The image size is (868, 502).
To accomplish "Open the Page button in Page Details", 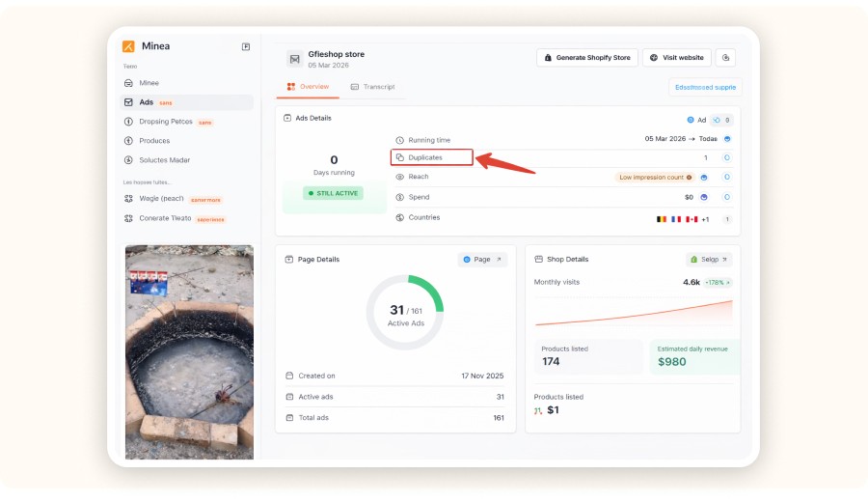I will (x=482, y=260).
